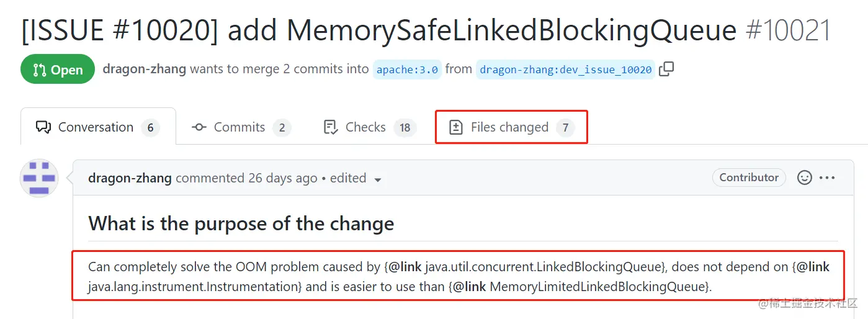Open the apache:3.0 base branch link
This screenshot has width=868, height=319.
[x=408, y=70]
